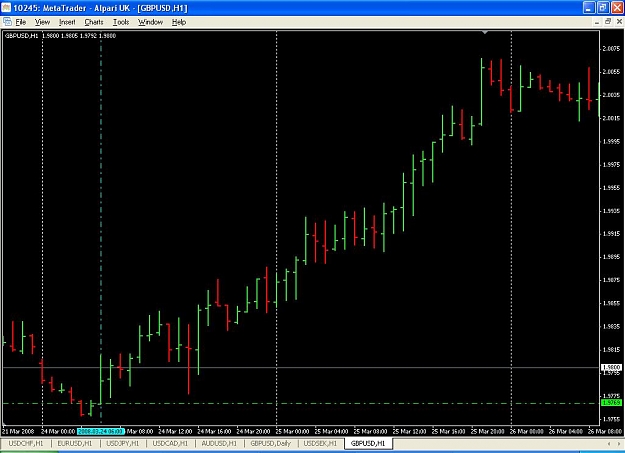Image resolution: width=625 pixels, height=453 pixels.
Task: Click the 1.9895 price on the scale
Action: click(611, 257)
